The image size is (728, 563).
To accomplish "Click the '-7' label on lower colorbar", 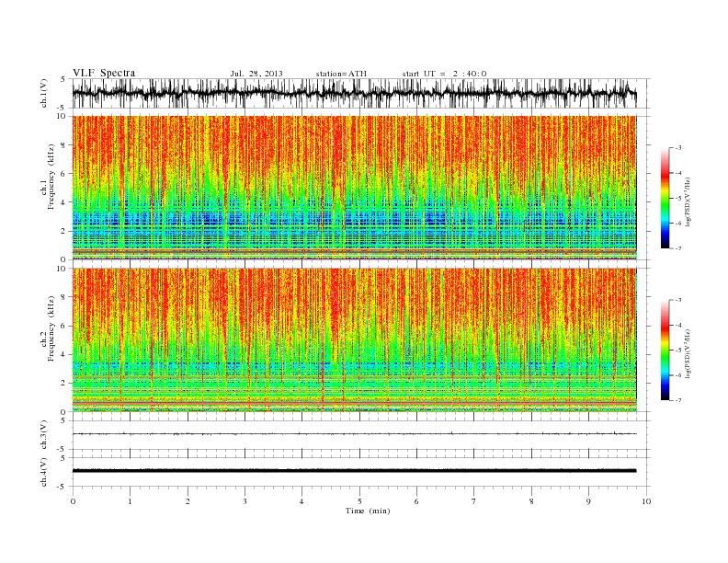I will (x=678, y=400).
